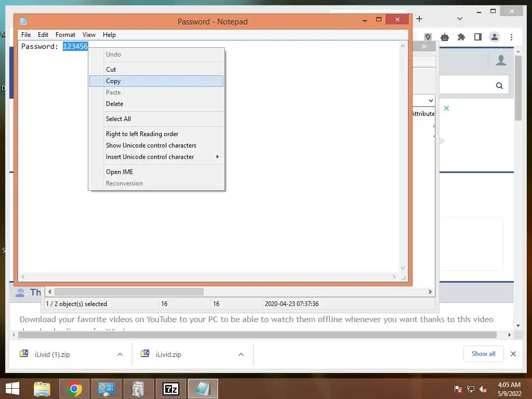Choose Cut in the context menu
Viewport: 532px width, 399px height.
pyautogui.click(x=156, y=70)
